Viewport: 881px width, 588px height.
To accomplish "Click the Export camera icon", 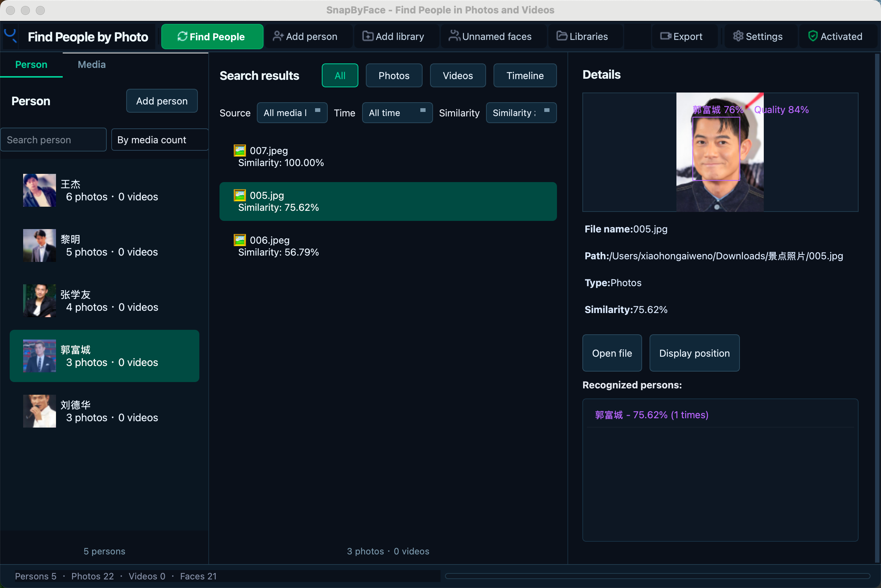I will pos(666,36).
